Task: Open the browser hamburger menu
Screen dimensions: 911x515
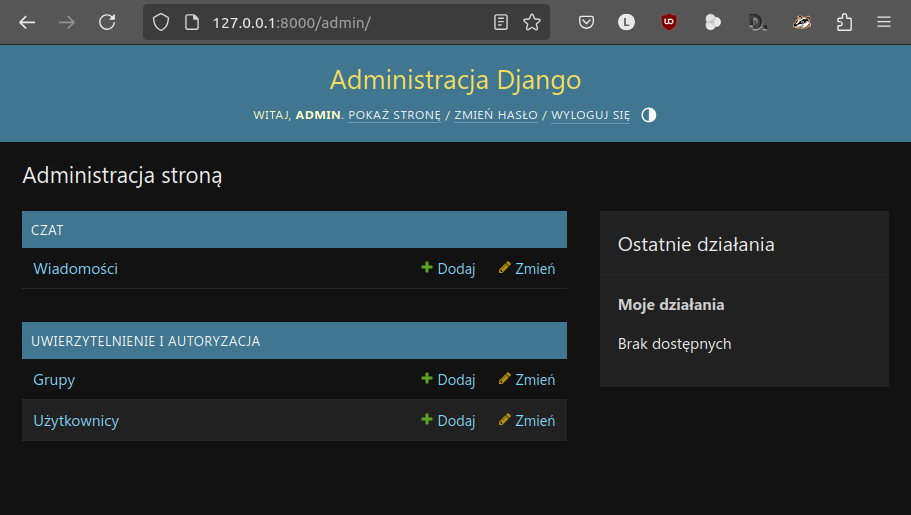Action: [x=884, y=23]
